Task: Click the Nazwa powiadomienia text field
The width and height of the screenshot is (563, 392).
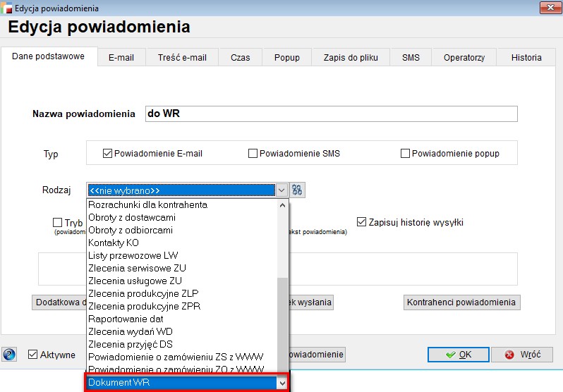Action: pos(330,114)
